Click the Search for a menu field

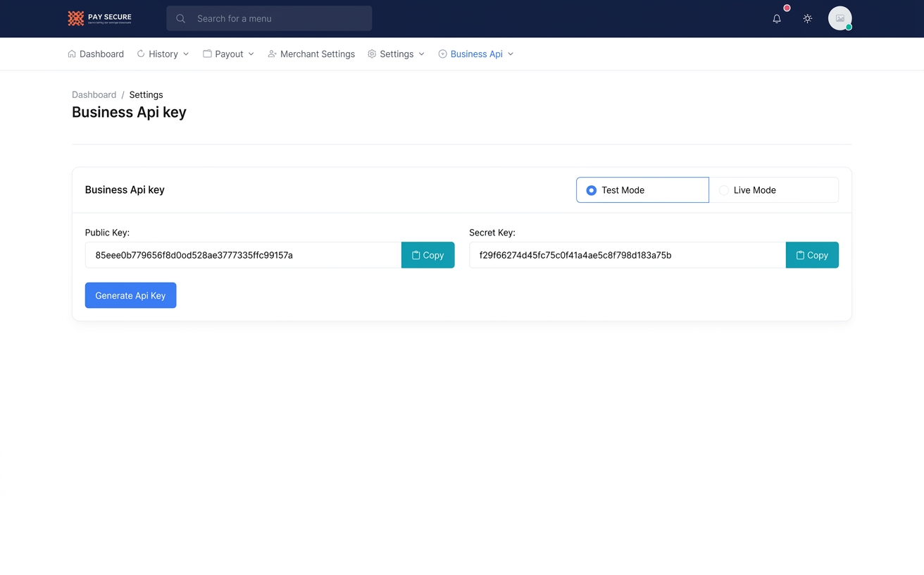click(269, 18)
